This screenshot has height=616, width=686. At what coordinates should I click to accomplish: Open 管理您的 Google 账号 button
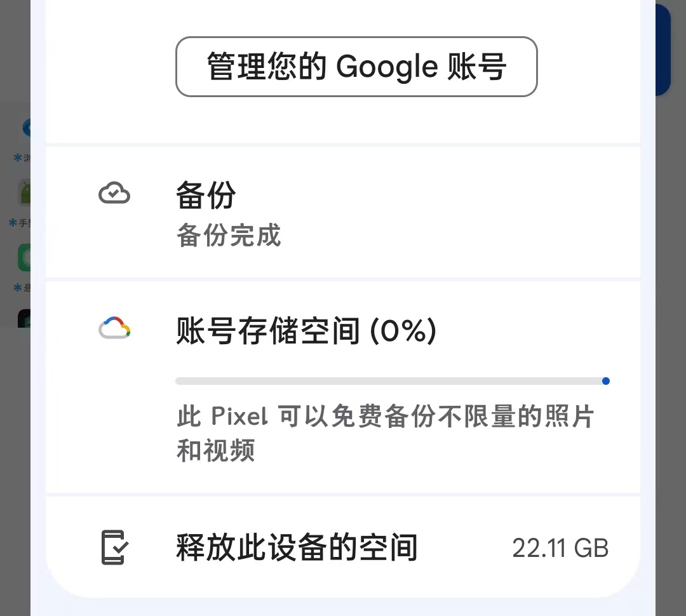point(356,67)
